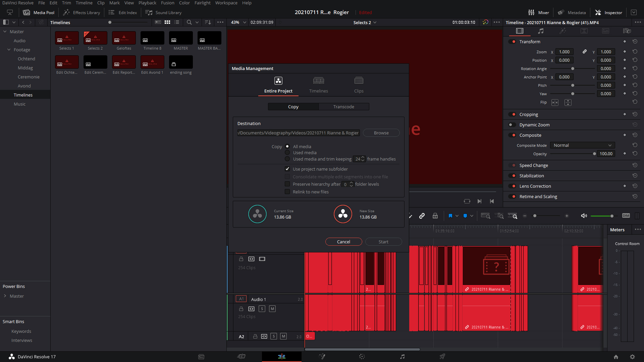The height and width of the screenshot is (362, 644).
Task: Toggle the Inspector panel
Action: pyautogui.click(x=608, y=12)
